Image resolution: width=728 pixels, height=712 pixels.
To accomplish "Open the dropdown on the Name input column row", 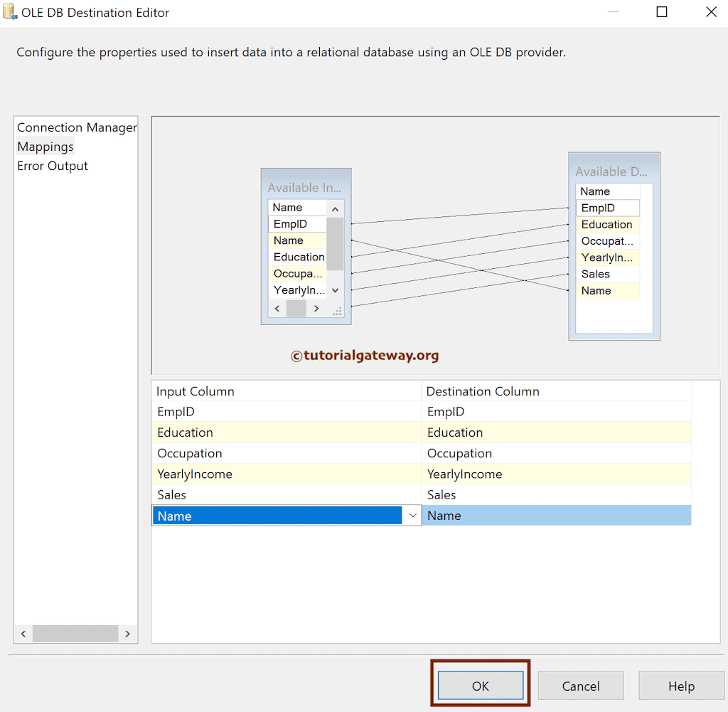I will click(413, 515).
